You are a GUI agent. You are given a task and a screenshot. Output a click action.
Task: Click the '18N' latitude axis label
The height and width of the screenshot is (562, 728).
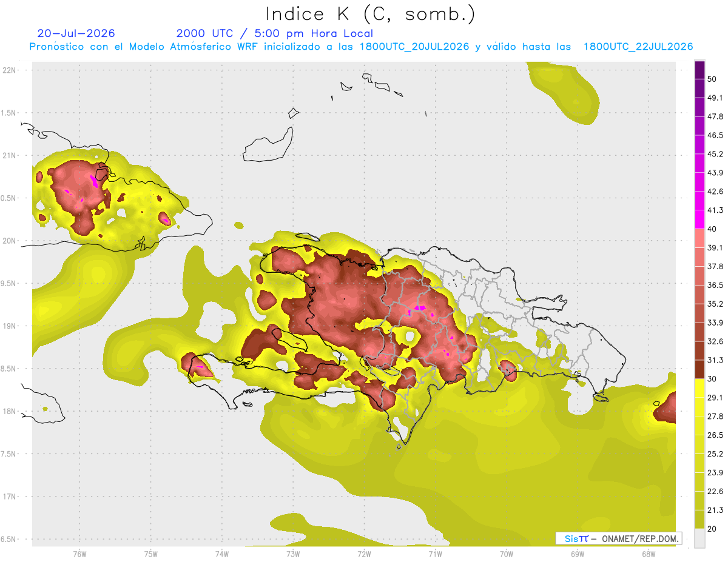point(10,411)
